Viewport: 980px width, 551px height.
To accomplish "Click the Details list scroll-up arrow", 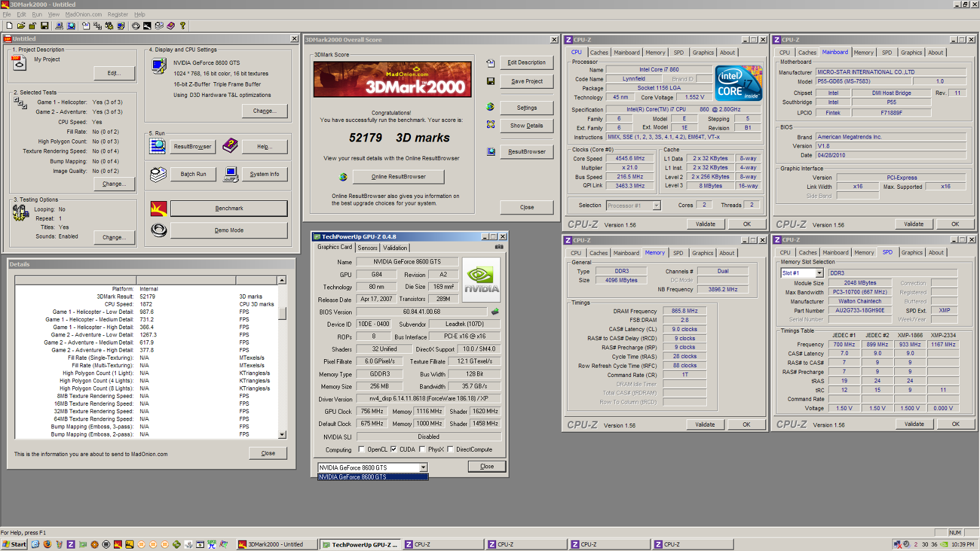I will pyautogui.click(x=282, y=280).
